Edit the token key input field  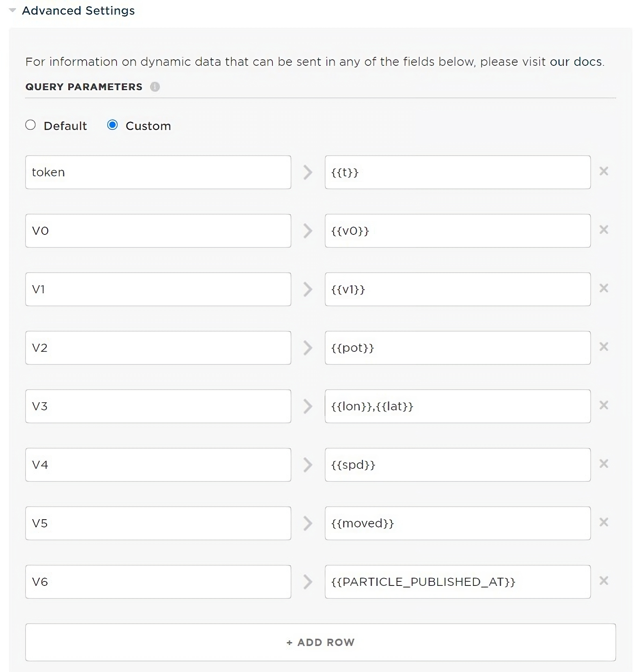[x=158, y=172]
